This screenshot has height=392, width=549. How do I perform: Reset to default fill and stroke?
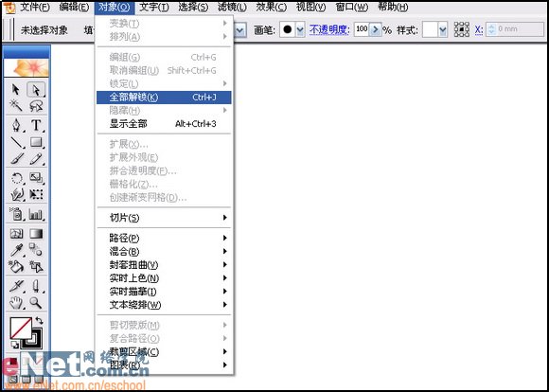pos(15,345)
